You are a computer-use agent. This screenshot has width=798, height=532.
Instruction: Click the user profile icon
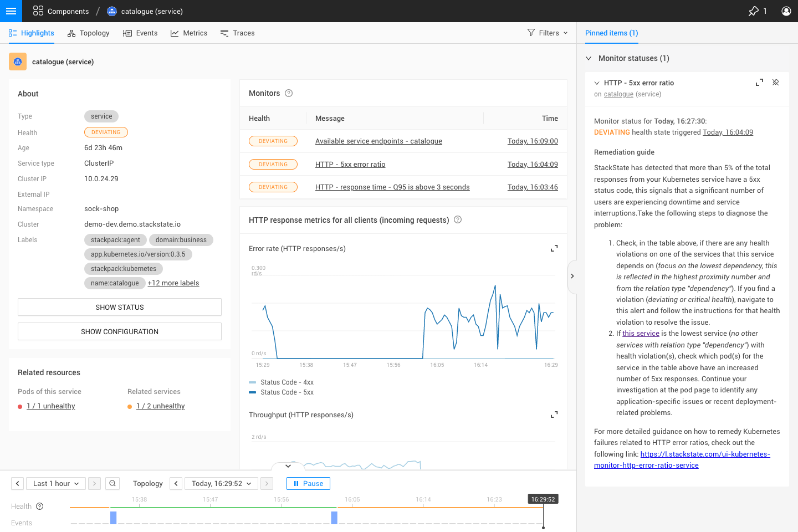tap(786, 11)
